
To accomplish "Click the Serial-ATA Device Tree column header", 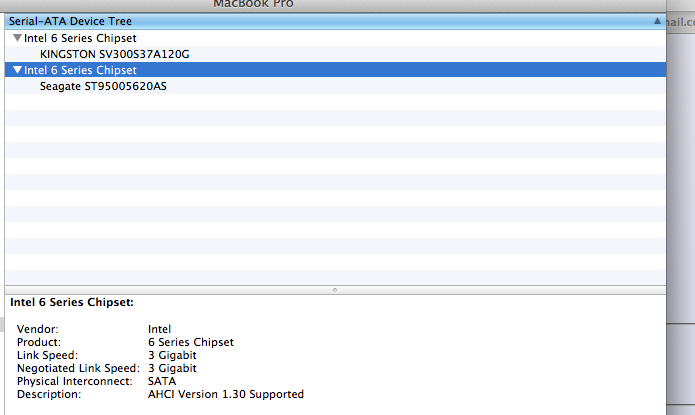I will pyautogui.click(x=335, y=21).
